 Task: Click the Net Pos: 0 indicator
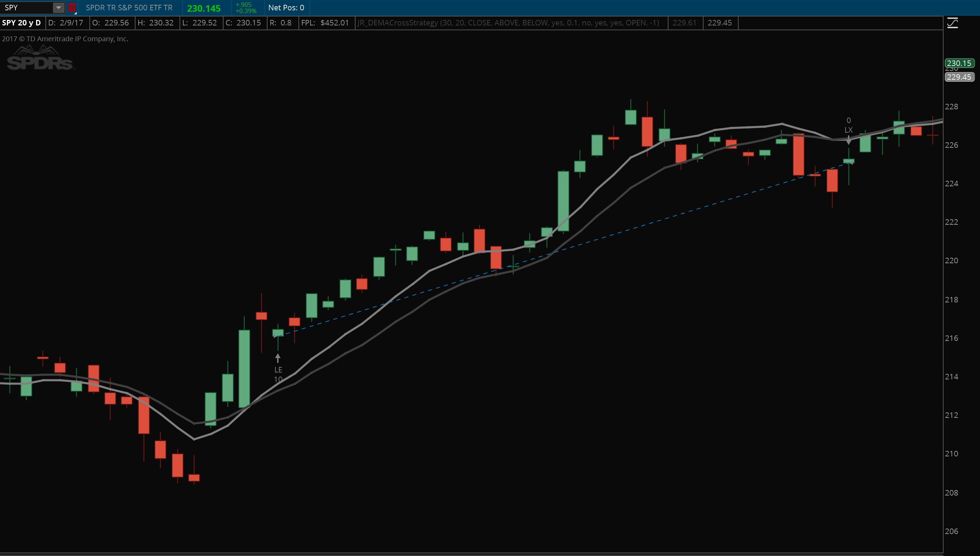pyautogui.click(x=286, y=8)
